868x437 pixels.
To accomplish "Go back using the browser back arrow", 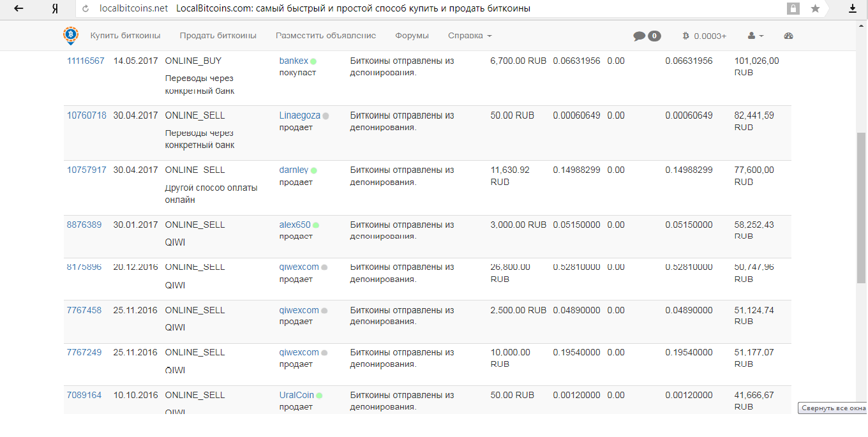I will (19, 9).
